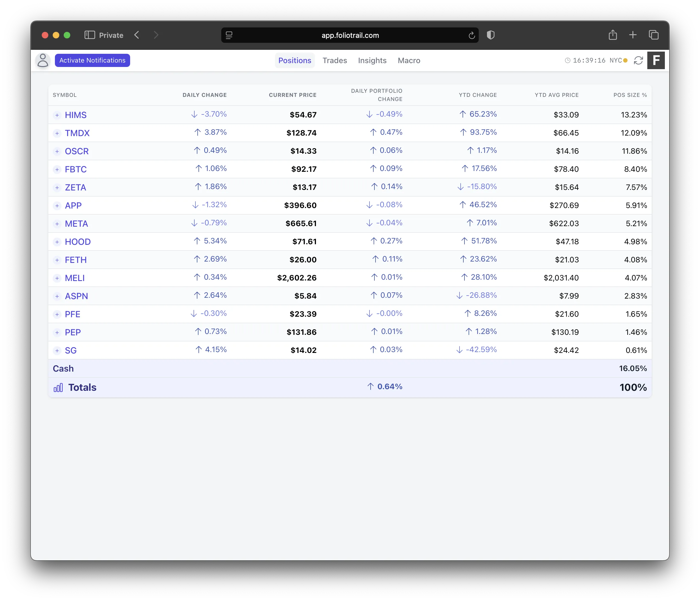The height and width of the screenshot is (601, 700).
Task: Click the APP current price $396.60
Action: tap(300, 205)
